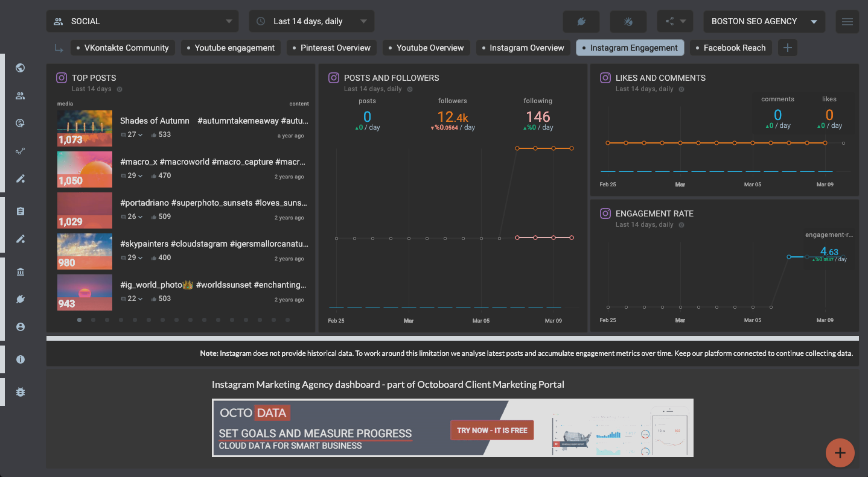Click Instagram icon beside POSTS AND FOLLOWERS
Image resolution: width=868 pixels, height=477 pixels.
[334, 78]
